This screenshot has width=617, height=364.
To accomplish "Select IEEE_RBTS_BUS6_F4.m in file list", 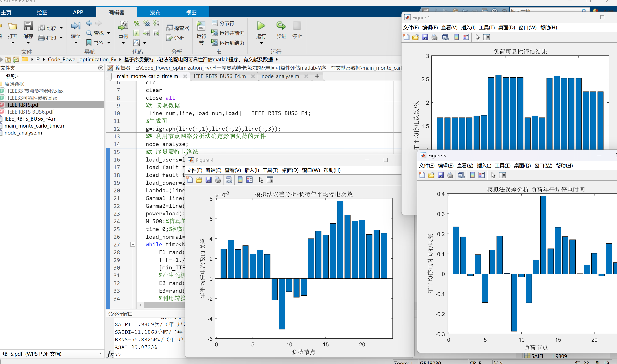I will coord(31,119).
